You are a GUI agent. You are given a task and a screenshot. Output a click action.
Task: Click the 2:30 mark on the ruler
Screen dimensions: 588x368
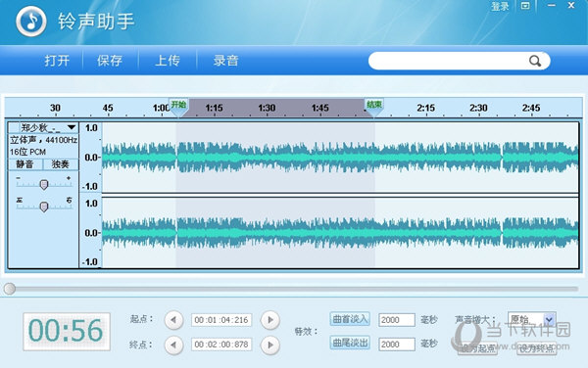click(x=478, y=108)
